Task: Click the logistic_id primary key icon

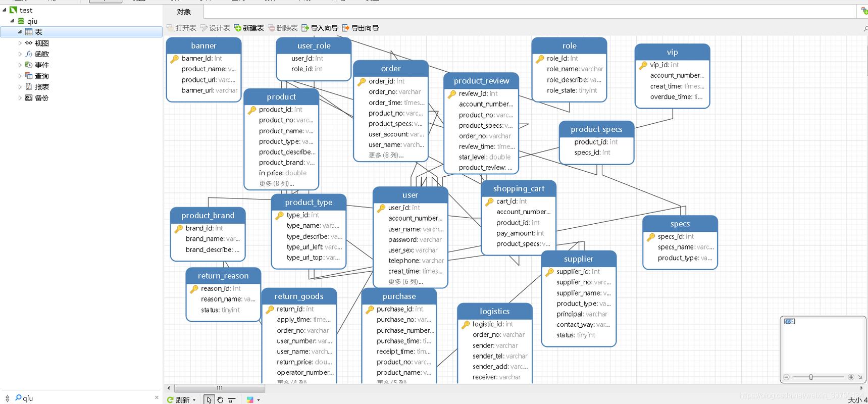Action: [466, 324]
